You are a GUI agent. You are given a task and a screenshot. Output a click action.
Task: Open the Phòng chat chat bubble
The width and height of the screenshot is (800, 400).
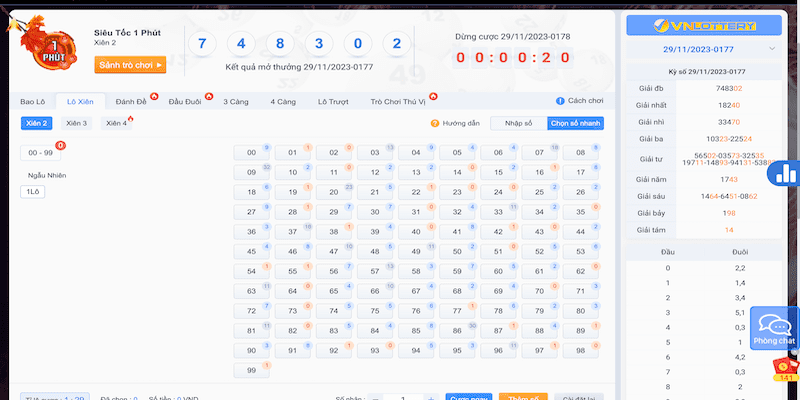774,329
